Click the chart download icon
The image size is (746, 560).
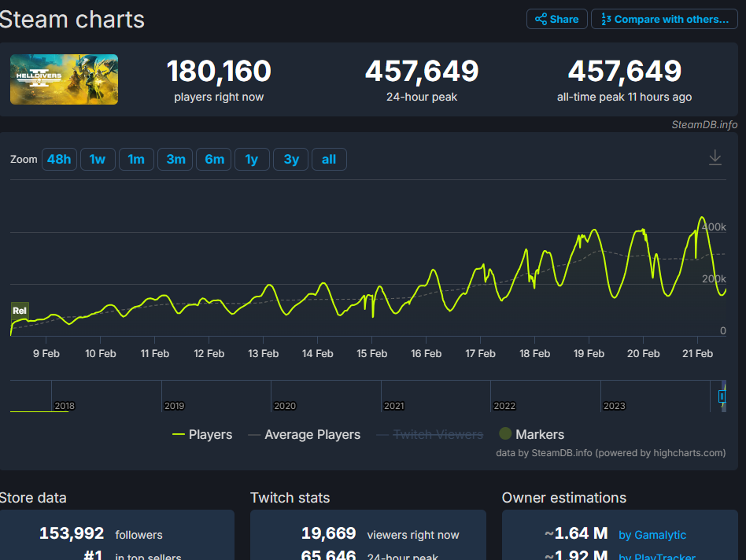(x=715, y=158)
